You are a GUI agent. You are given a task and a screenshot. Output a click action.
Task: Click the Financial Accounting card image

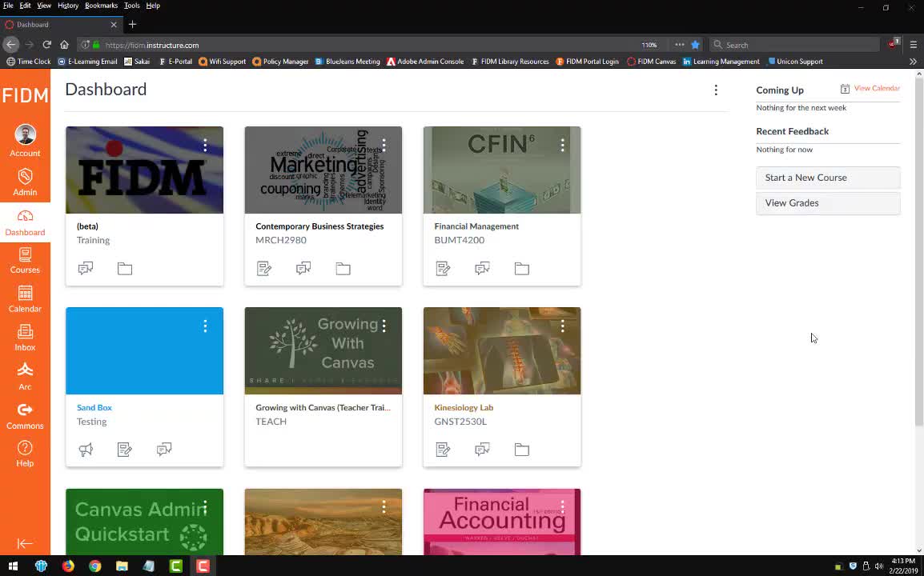pos(502,522)
